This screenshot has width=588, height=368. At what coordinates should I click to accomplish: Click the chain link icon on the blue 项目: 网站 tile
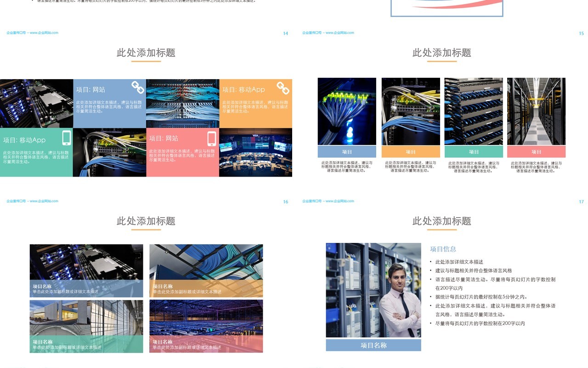pyautogui.click(x=138, y=87)
